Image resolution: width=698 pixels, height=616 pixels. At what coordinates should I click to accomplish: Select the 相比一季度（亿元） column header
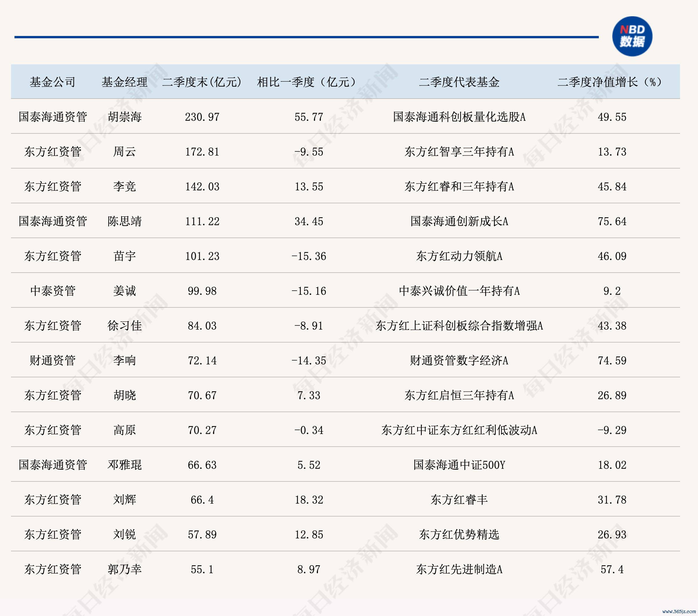point(309,82)
